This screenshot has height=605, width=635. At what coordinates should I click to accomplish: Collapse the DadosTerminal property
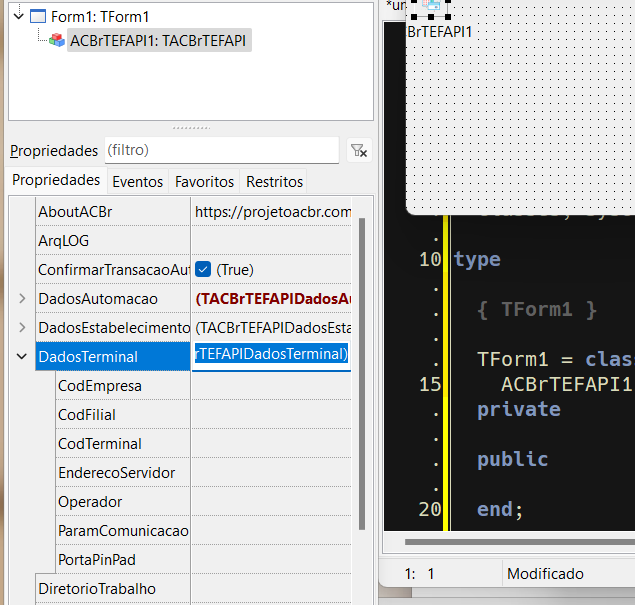pyautogui.click(x=22, y=356)
